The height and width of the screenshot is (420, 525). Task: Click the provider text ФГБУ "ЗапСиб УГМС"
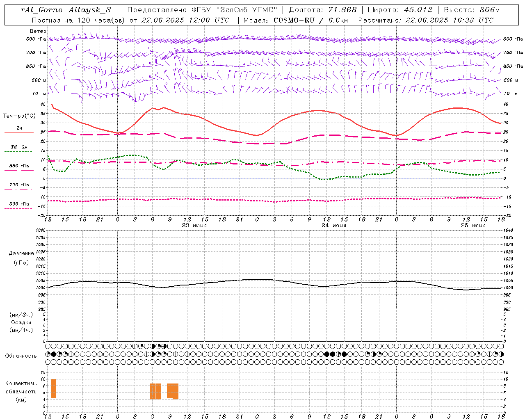point(235,10)
